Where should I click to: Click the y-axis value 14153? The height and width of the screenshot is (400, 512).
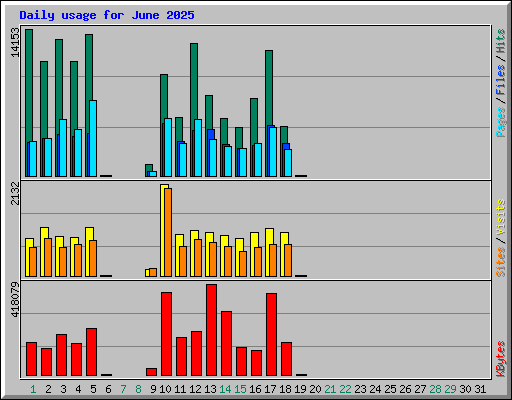[15, 42]
